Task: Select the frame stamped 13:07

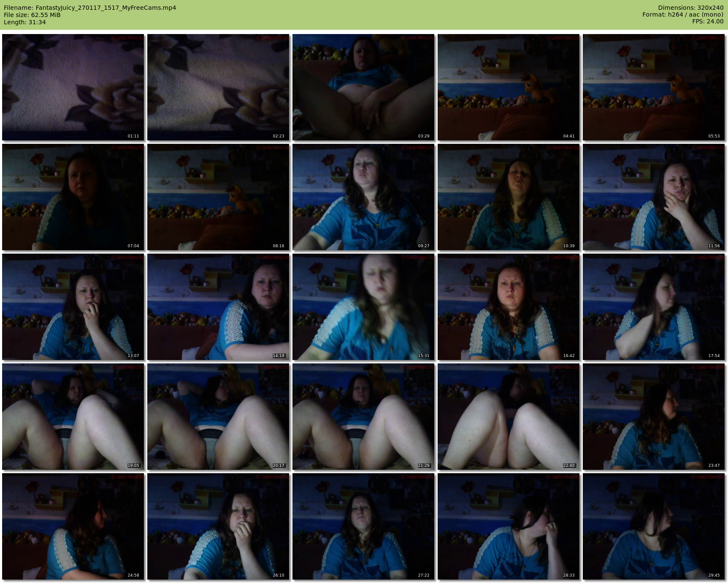Action: (x=73, y=307)
